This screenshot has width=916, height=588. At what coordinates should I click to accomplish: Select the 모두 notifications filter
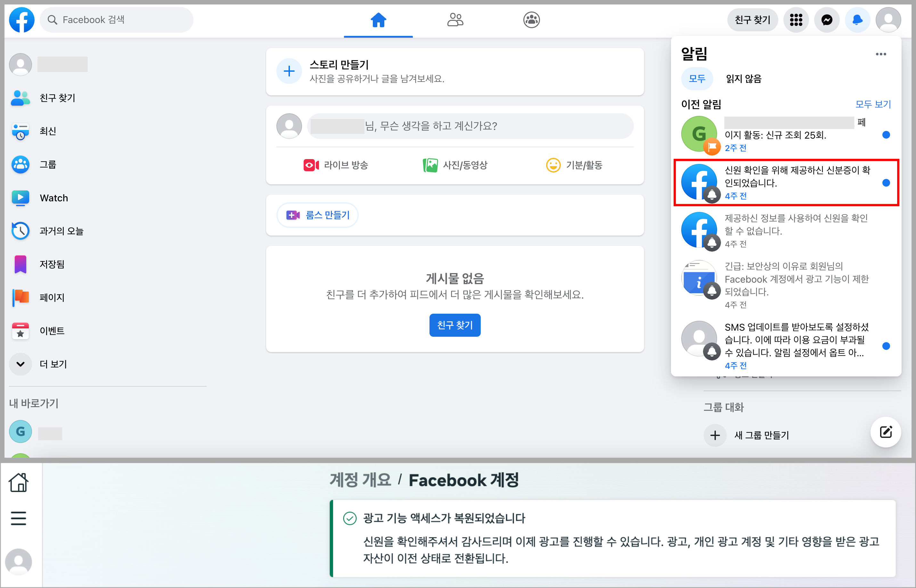[x=697, y=79]
